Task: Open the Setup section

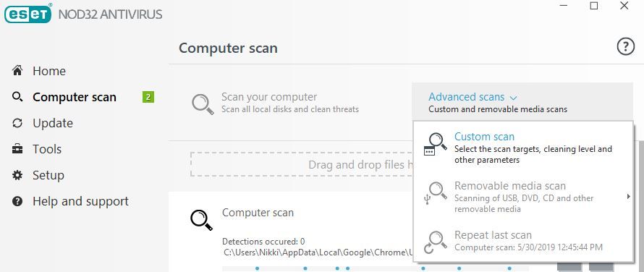Action: tap(48, 175)
